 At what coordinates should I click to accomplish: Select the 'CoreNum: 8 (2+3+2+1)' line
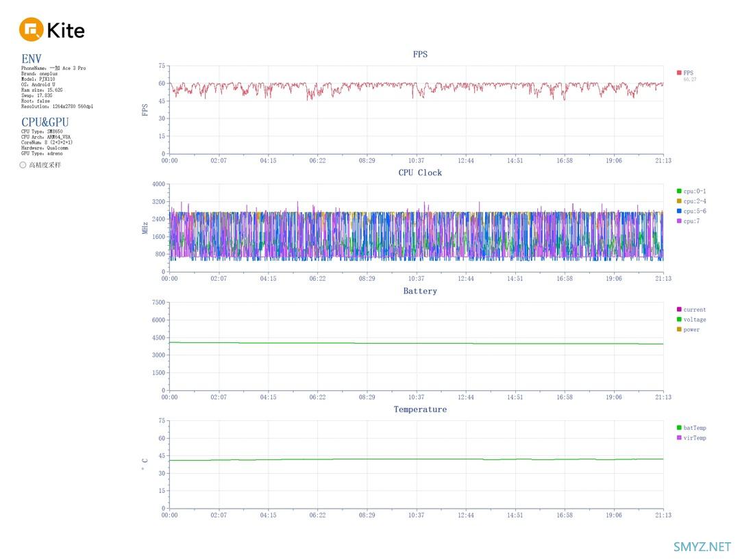point(47,142)
